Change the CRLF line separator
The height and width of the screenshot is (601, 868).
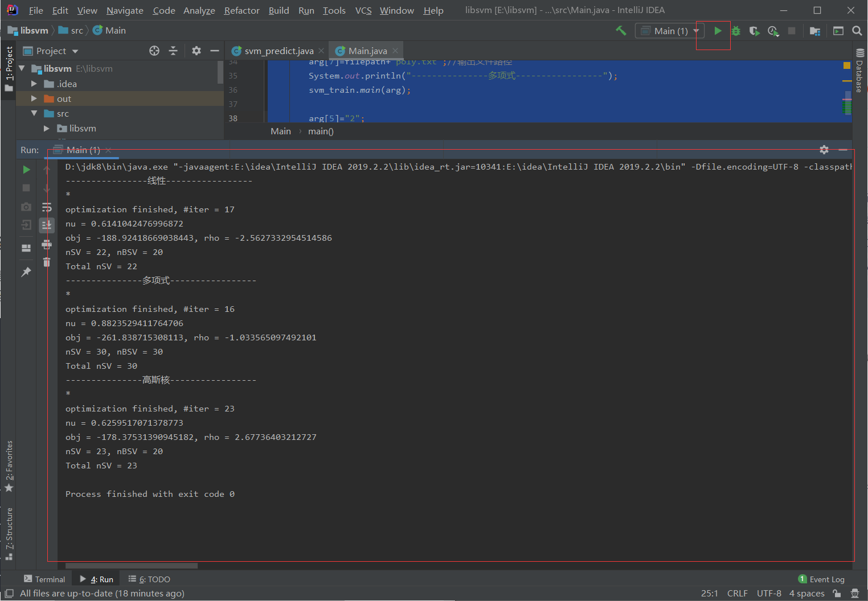point(737,593)
